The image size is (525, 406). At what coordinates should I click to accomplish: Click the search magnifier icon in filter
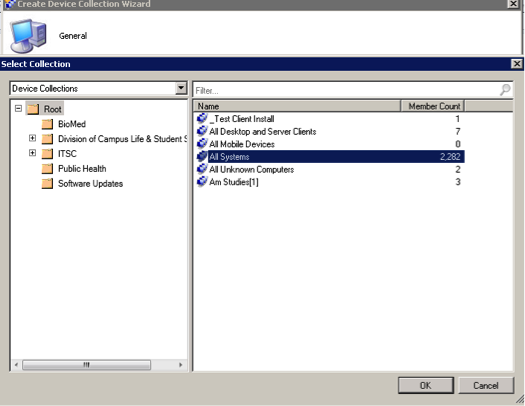pos(505,90)
